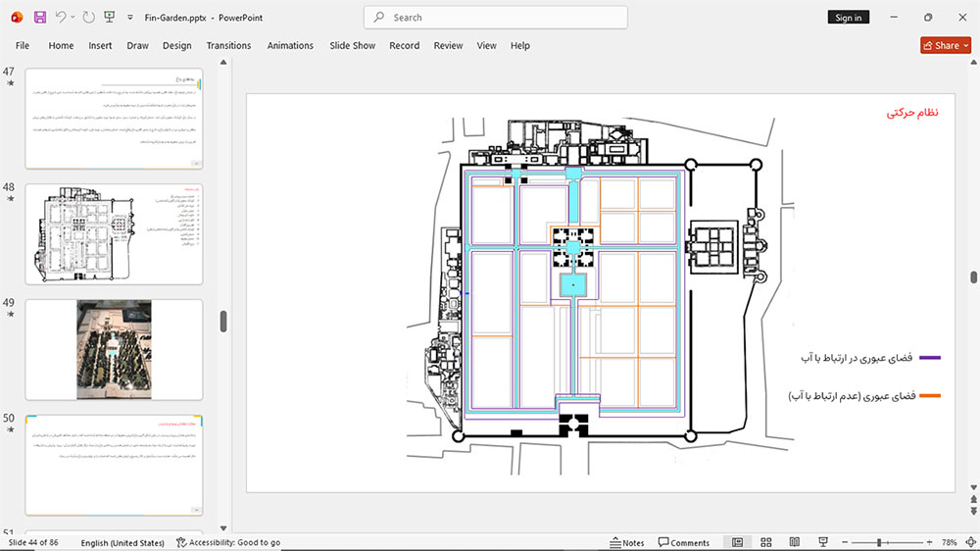The image size is (980, 551).
Task: Open the Slide Sorter view
Action: point(765,542)
